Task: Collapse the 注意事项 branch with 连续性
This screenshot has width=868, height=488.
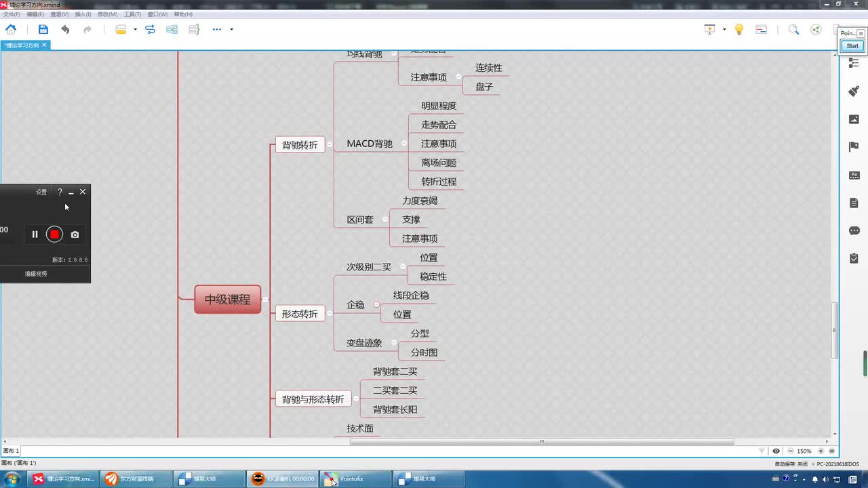Action: pyautogui.click(x=458, y=77)
